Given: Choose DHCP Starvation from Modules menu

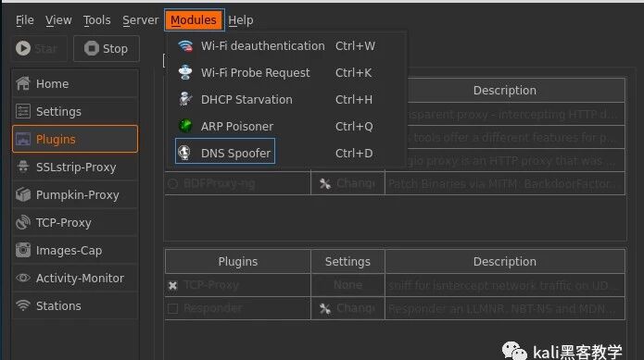Looking at the screenshot, I should point(286,100).
